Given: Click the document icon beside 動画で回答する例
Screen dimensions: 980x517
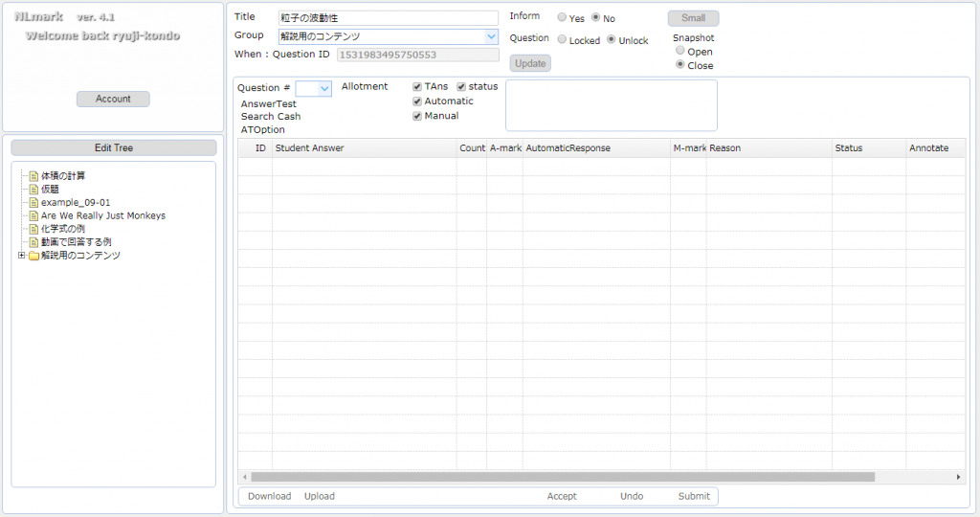Looking at the screenshot, I should tap(33, 242).
